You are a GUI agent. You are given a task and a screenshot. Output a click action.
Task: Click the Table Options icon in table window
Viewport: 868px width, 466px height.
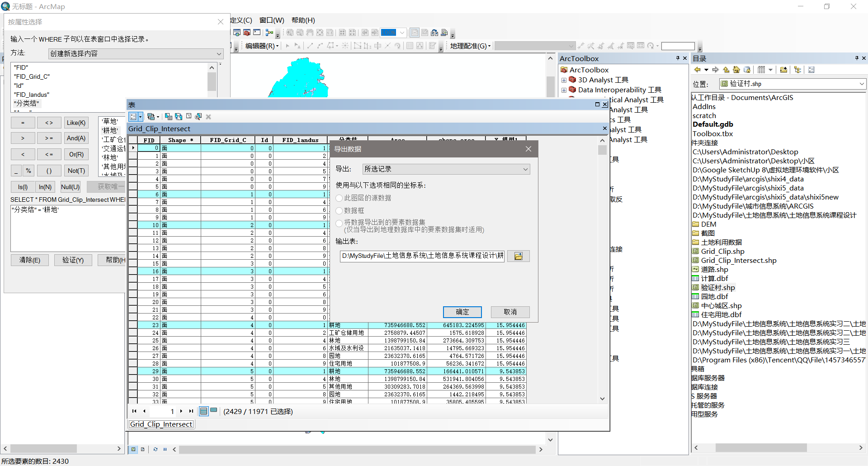133,117
